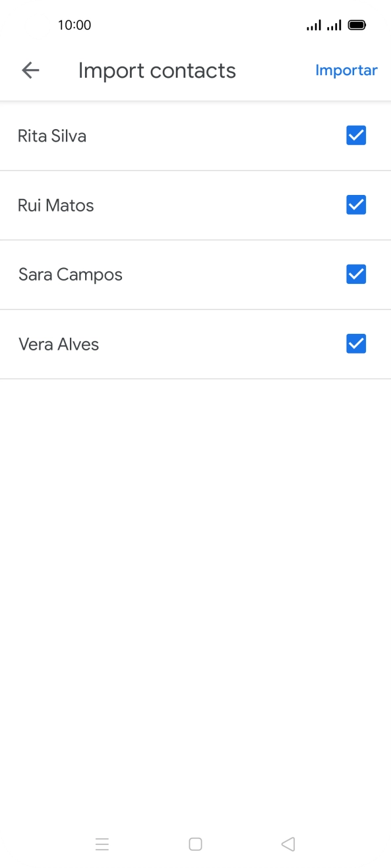Tap the recent apps icon in navigation bar
This screenshot has width=391, height=868.
[x=102, y=844]
